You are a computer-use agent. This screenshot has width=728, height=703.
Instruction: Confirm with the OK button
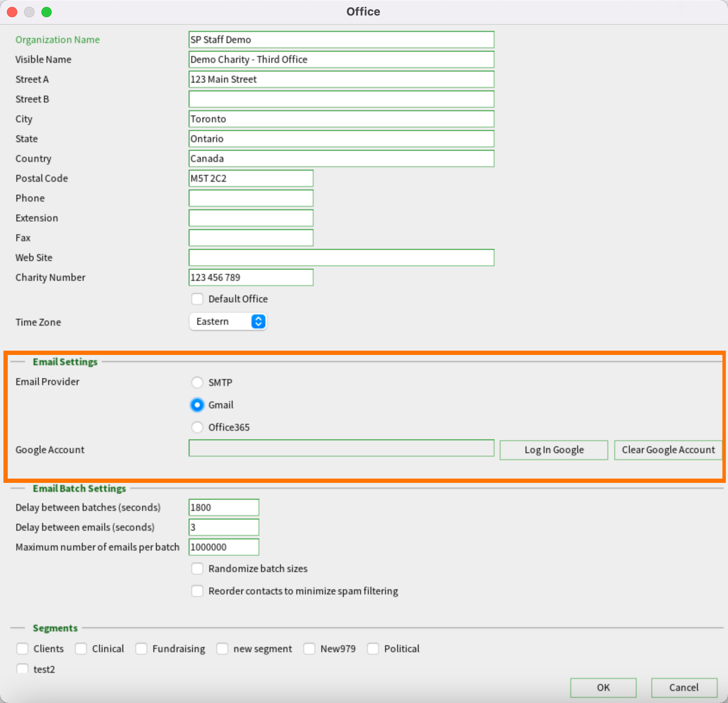[603, 687]
